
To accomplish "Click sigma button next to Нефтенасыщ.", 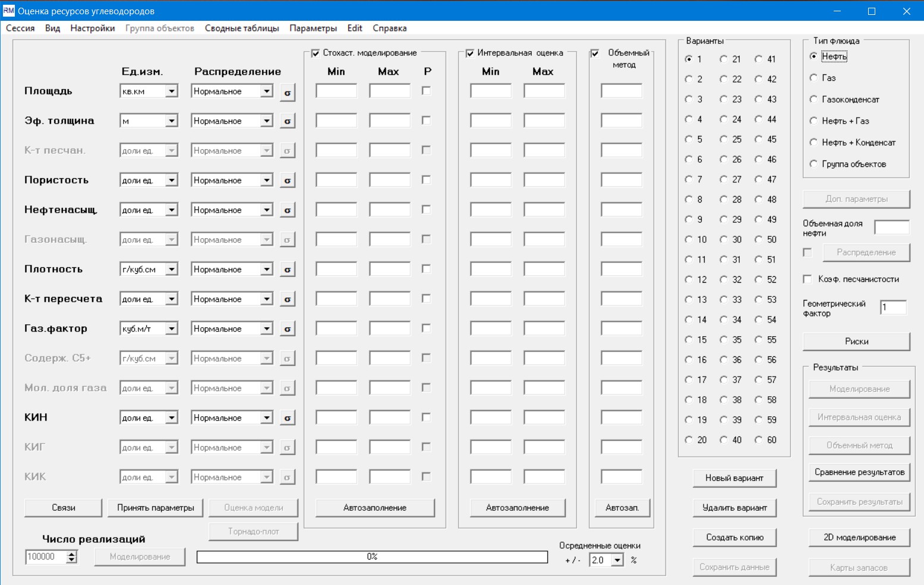I will click(x=287, y=210).
